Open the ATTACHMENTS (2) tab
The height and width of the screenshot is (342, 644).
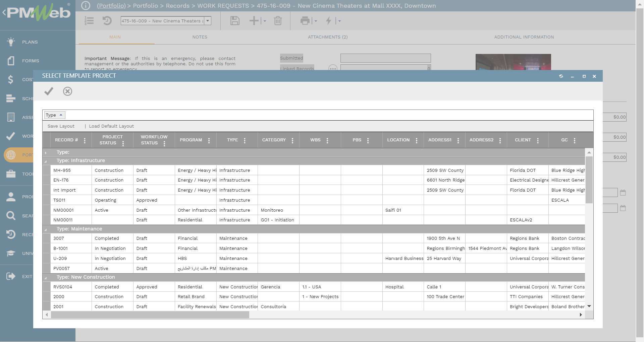point(327,37)
